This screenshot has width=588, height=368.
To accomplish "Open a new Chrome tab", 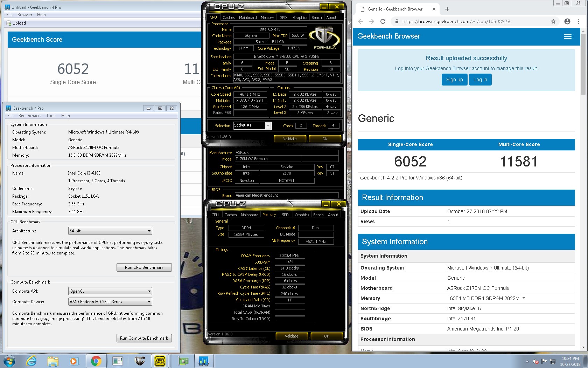I will tap(447, 9).
